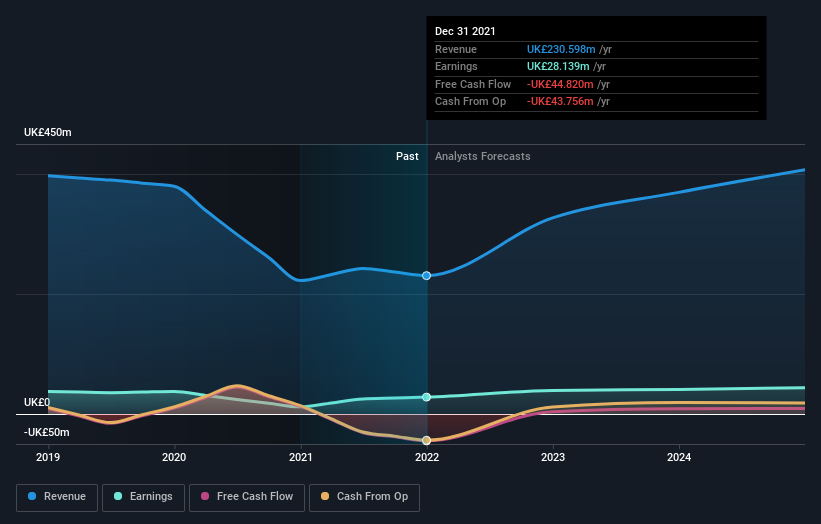Click the Earnings row label in tooltip
Screen dimensions: 821x524
[x=456, y=66]
